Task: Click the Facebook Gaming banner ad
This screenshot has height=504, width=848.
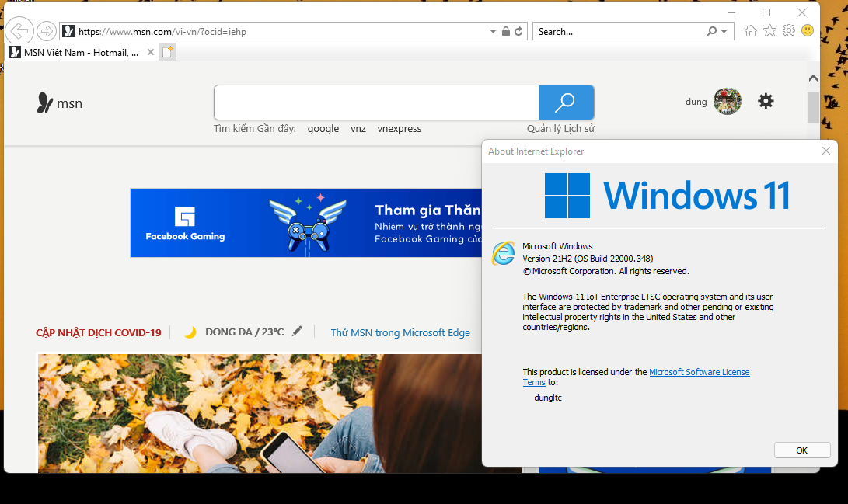Action: [x=306, y=223]
